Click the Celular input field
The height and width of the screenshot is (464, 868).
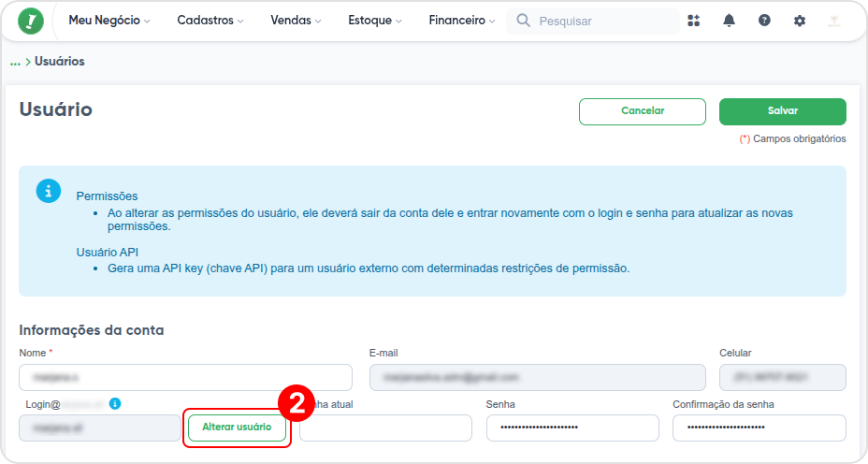coord(782,378)
